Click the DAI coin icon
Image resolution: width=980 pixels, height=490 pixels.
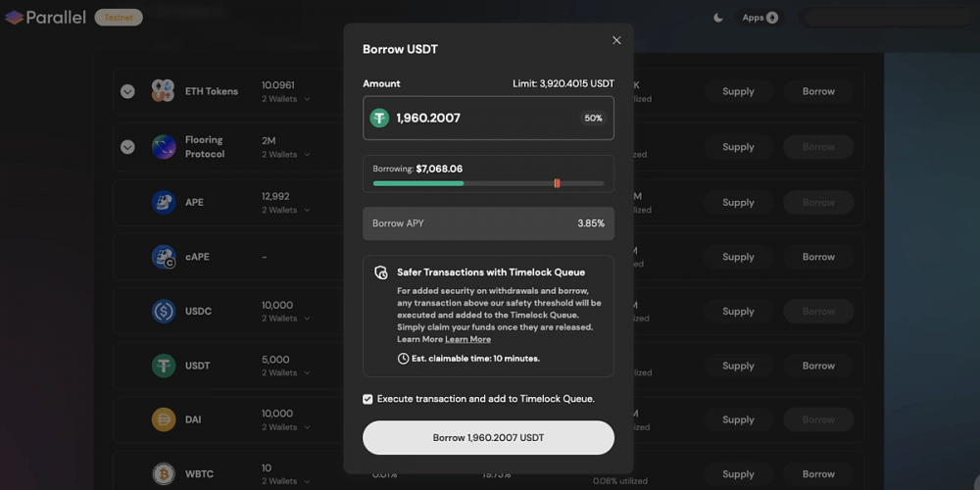tap(164, 419)
